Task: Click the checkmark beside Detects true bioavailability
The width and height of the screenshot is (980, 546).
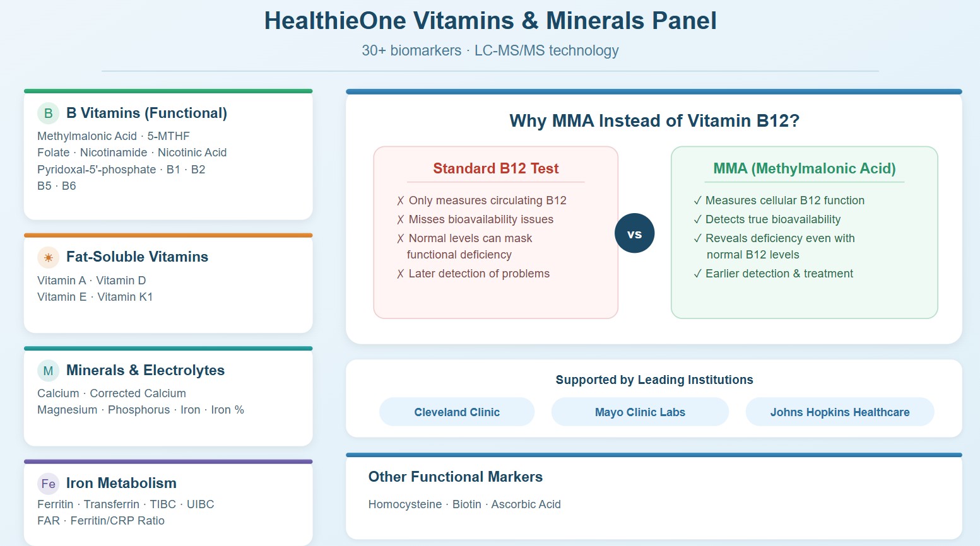Action: click(697, 220)
